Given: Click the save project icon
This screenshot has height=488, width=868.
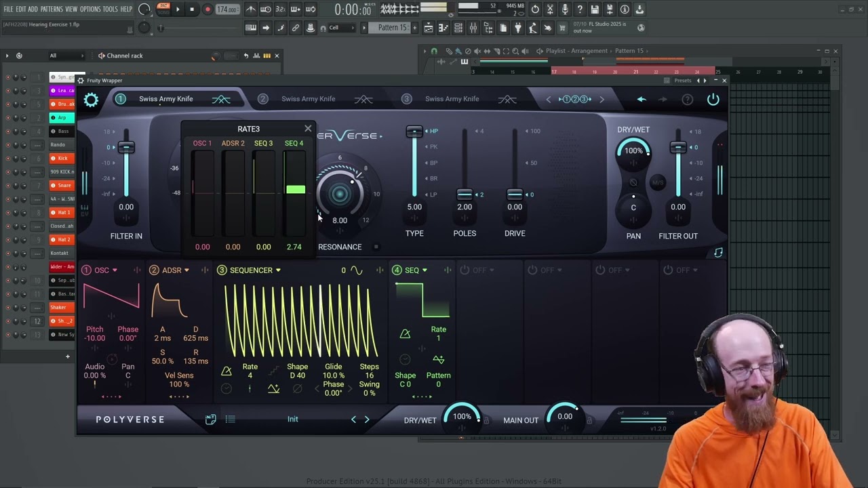Looking at the screenshot, I should (x=595, y=9).
